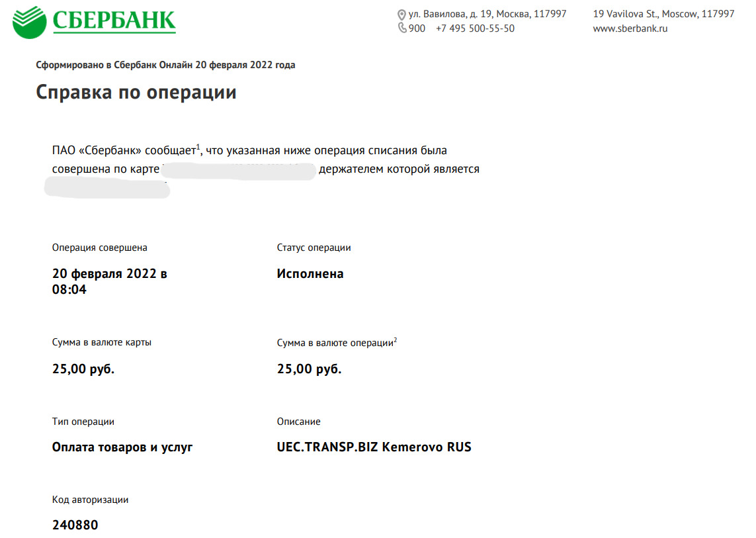756x538 pixels.
Task: Click the label 'Операция совершена'
Action: (99, 247)
